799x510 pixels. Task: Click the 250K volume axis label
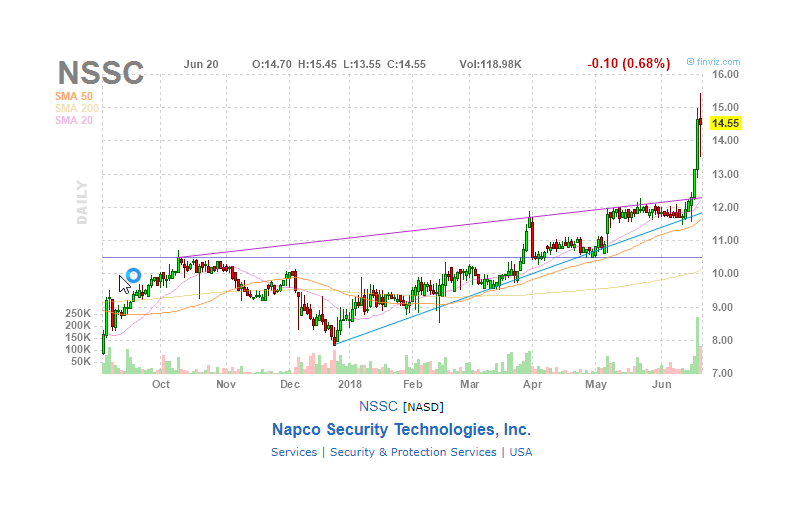(77, 313)
